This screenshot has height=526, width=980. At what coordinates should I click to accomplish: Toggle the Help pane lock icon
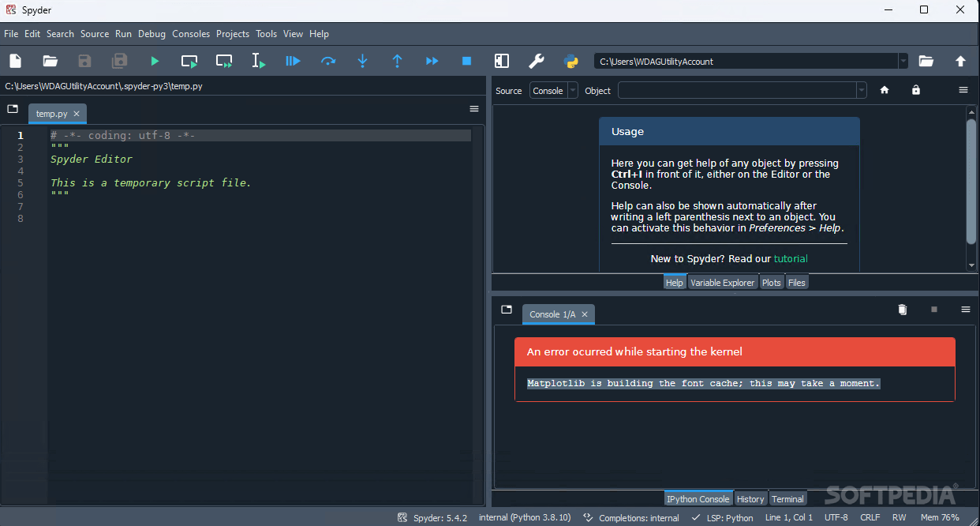(915, 90)
